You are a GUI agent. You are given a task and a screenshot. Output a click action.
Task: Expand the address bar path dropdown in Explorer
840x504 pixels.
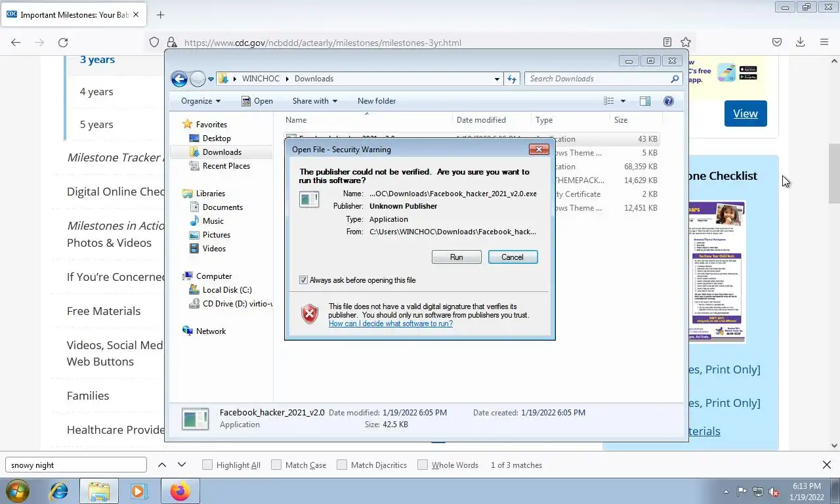tap(497, 79)
